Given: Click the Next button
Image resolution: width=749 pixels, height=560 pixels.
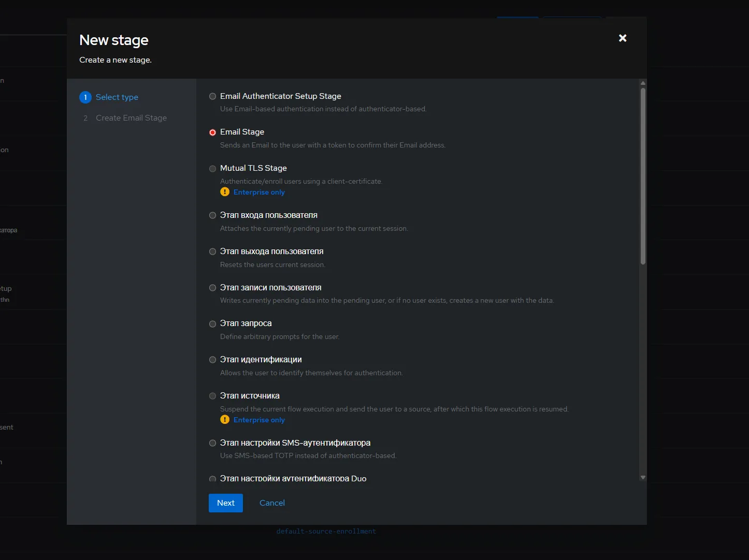Looking at the screenshot, I should tap(226, 503).
